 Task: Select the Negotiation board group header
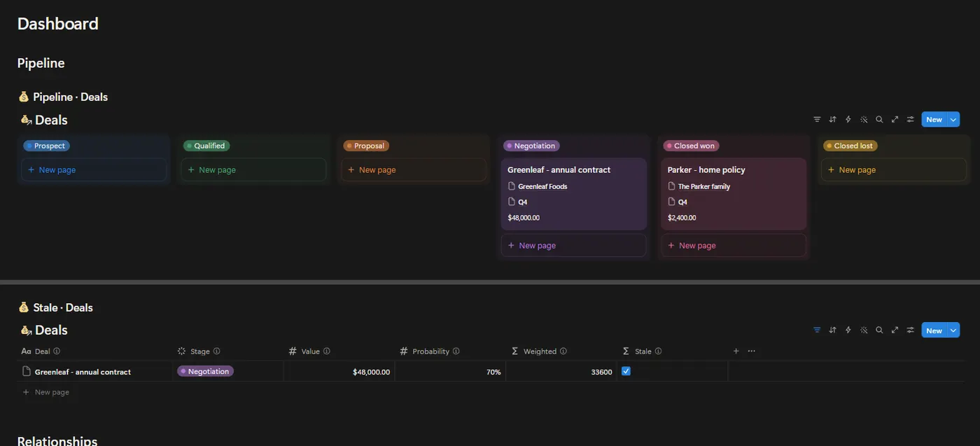click(x=531, y=146)
